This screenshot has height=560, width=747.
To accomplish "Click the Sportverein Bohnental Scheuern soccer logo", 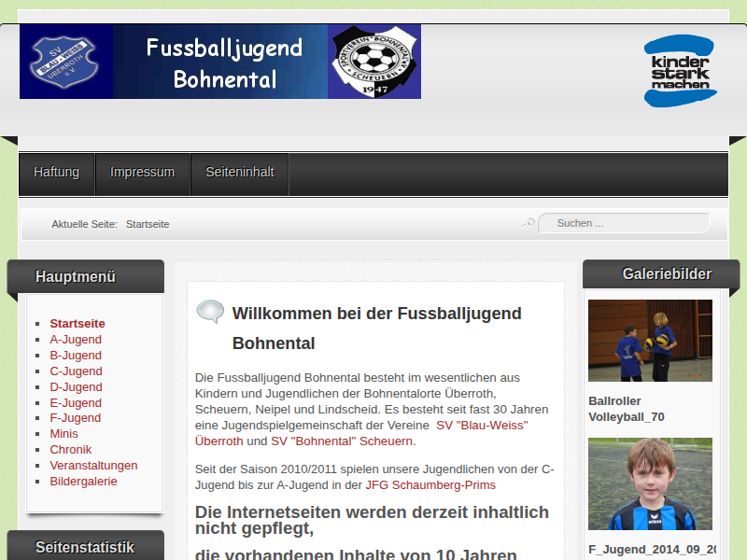I will [x=374, y=62].
